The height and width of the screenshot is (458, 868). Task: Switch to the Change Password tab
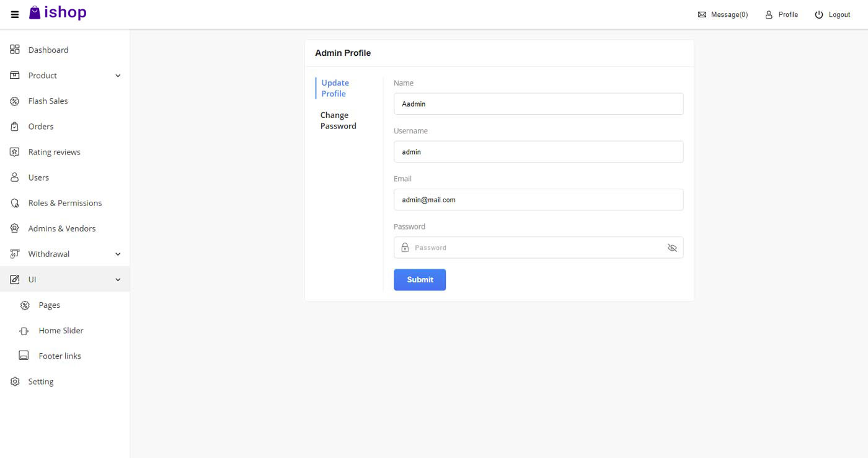point(338,120)
